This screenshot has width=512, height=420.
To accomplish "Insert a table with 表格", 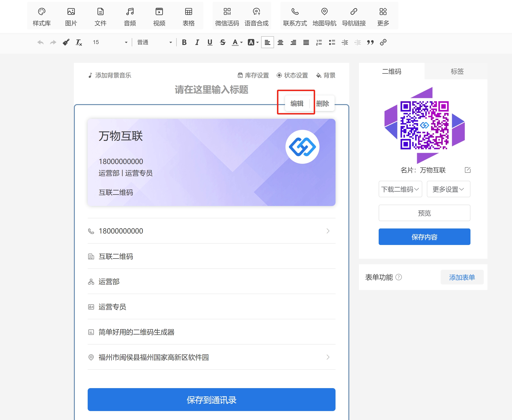I will pyautogui.click(x=188, y=17).
